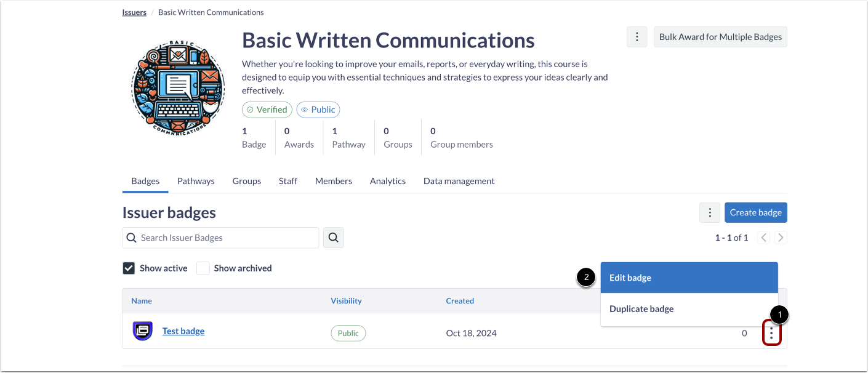Open the Groups tab

(x=247, y=181)
